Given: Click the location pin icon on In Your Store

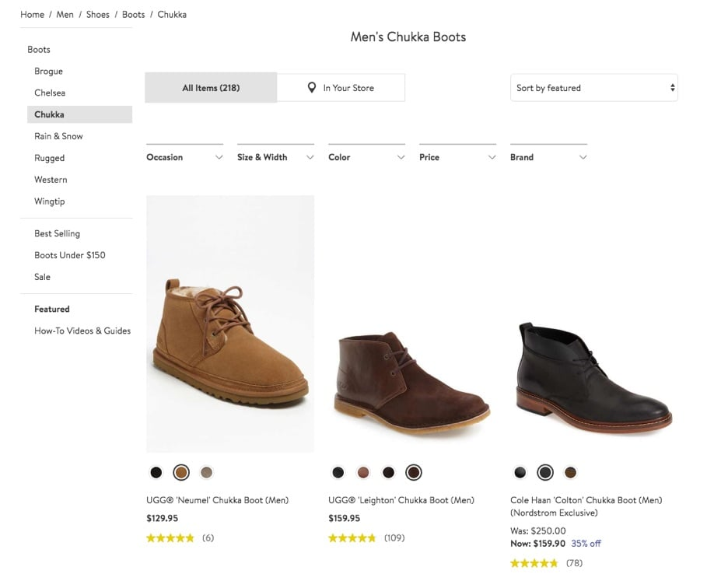Looking at the screenshot, I should [312, 87].
